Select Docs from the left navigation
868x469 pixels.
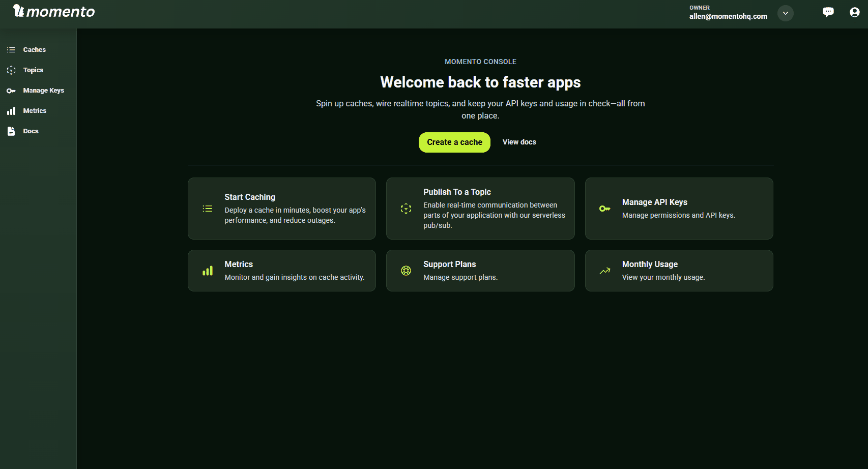pos(31,131)
